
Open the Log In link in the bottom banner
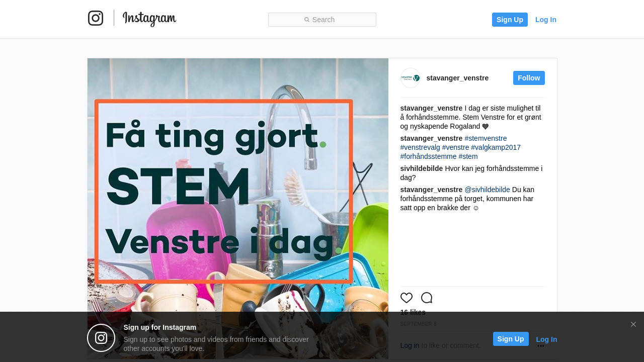[x=546, y=339]
